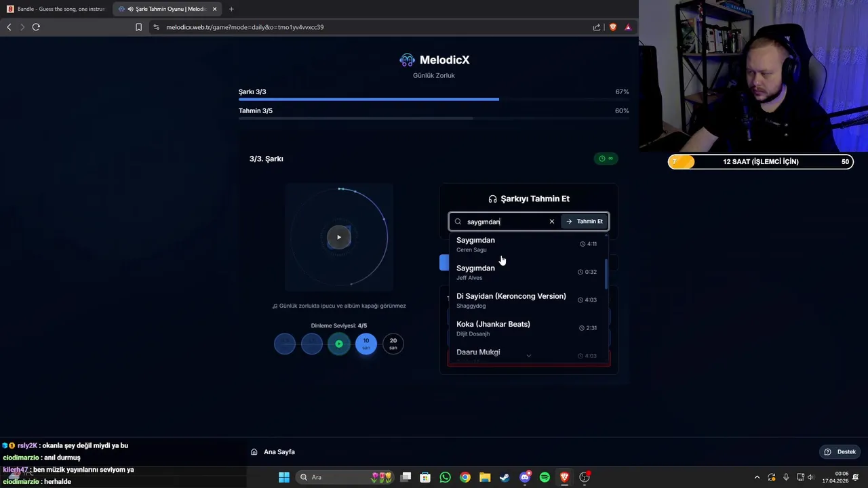Open Steam from the taskbar
The image size is (868, 488).
pos(505,477)
